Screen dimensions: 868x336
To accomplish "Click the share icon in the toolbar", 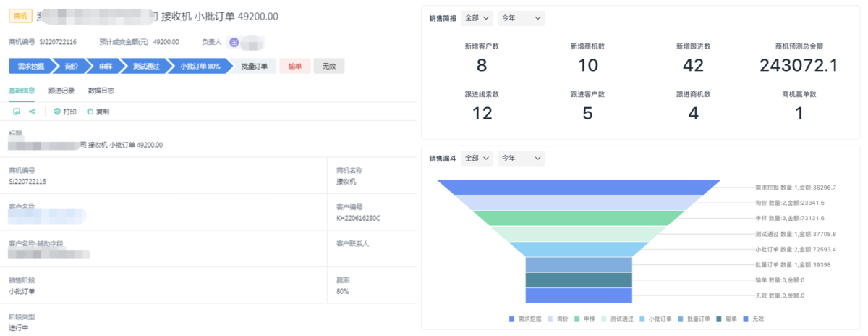I will click(x=32, y=112).
